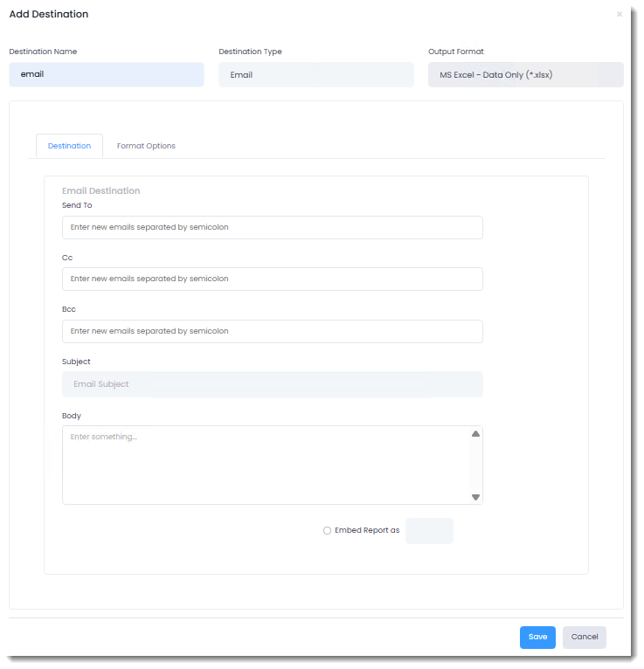Screen dimensions: 644x669
Task: Select the Bcc email field
Action: click(272, 331)
